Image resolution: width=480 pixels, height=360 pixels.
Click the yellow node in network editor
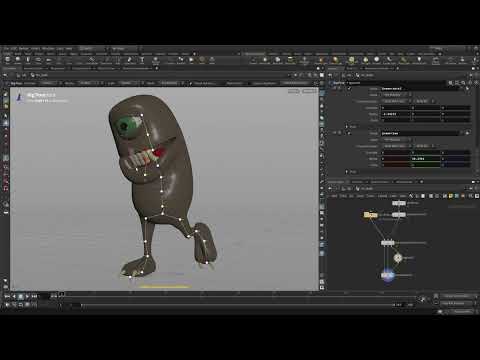pos(370,215)
